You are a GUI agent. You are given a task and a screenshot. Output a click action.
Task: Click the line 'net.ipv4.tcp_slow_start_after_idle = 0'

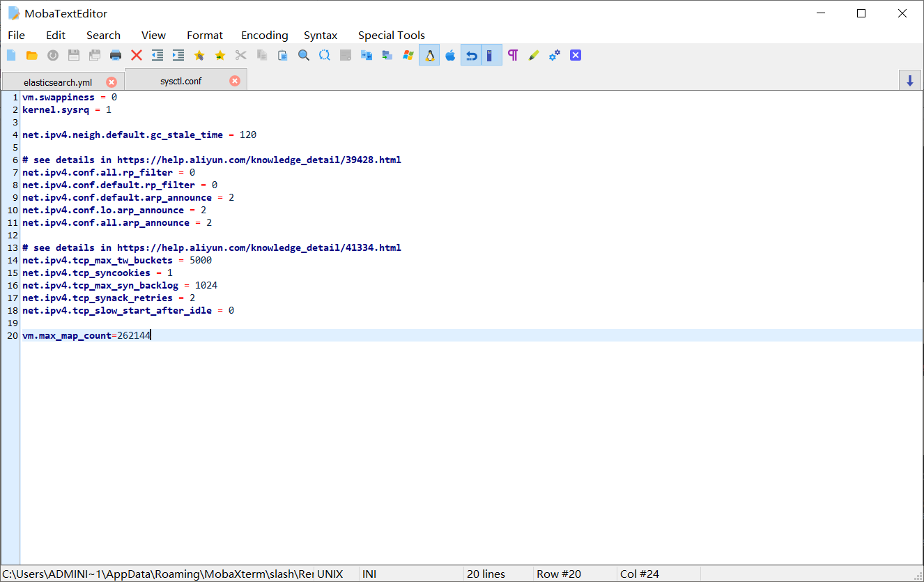(x=128, y=311)
